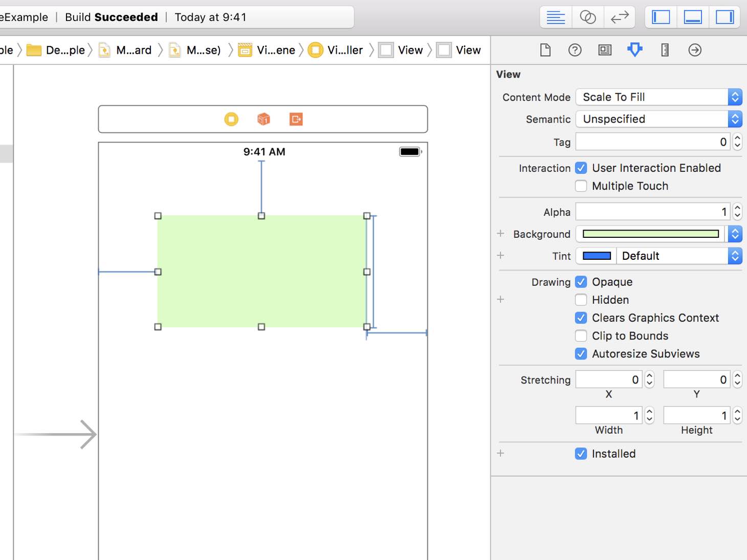Click the Alpha input field
747x560 pixels.
654,212
